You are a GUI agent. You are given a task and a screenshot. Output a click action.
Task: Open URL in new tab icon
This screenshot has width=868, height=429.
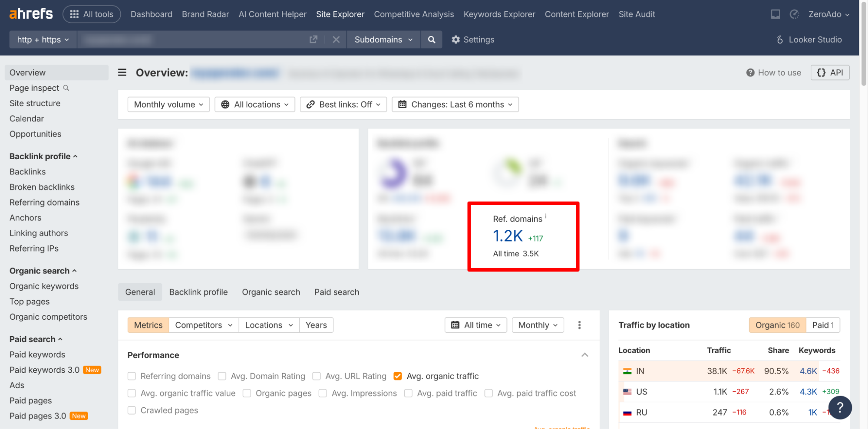pyautogui.click(x=313, y=39)
